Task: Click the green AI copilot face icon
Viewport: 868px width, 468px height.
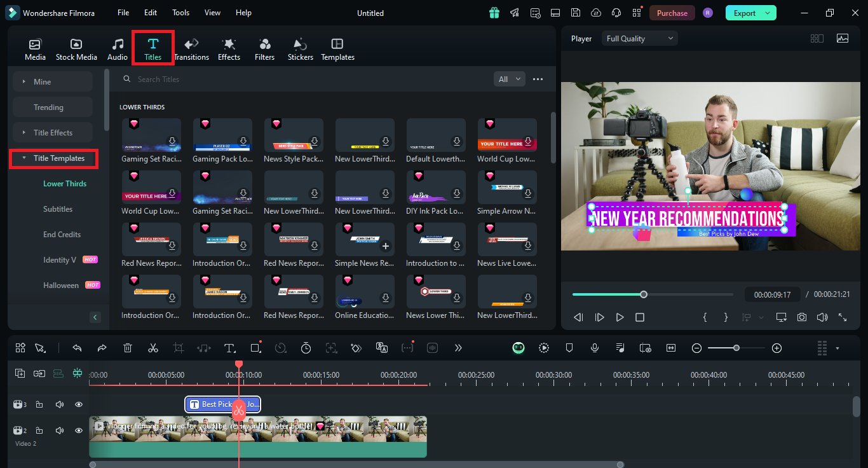Action: coord(519,348)
